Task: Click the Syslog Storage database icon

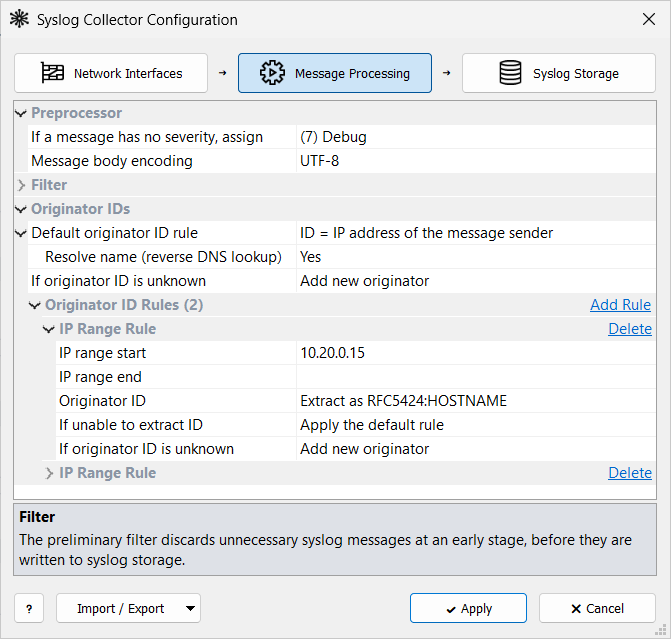Action: [510, 73]
